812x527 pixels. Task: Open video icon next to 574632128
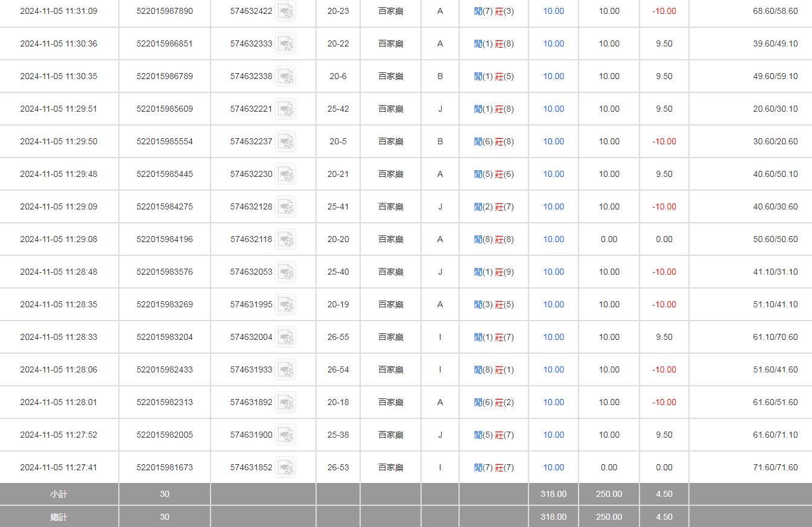click(285, 207)
